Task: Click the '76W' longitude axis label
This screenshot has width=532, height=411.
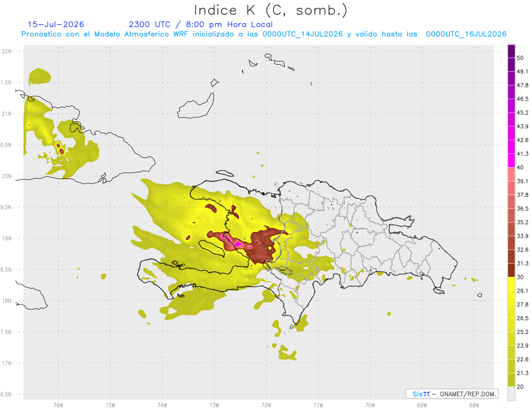Action: 58,406
